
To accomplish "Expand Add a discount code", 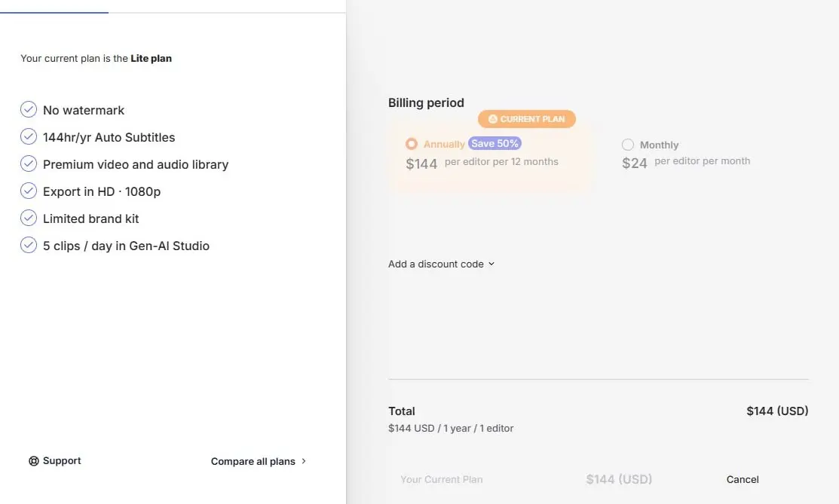I will pos(442,264).
